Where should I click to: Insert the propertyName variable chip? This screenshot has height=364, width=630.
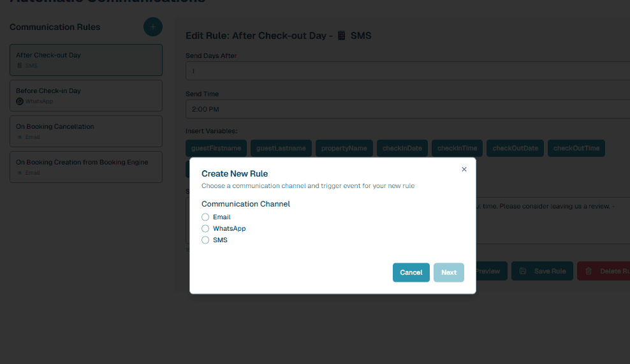[344, 149]
